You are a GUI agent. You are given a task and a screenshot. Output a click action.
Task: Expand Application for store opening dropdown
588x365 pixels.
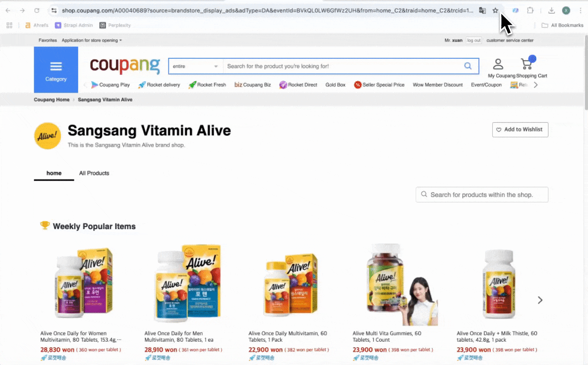point(92,40)
